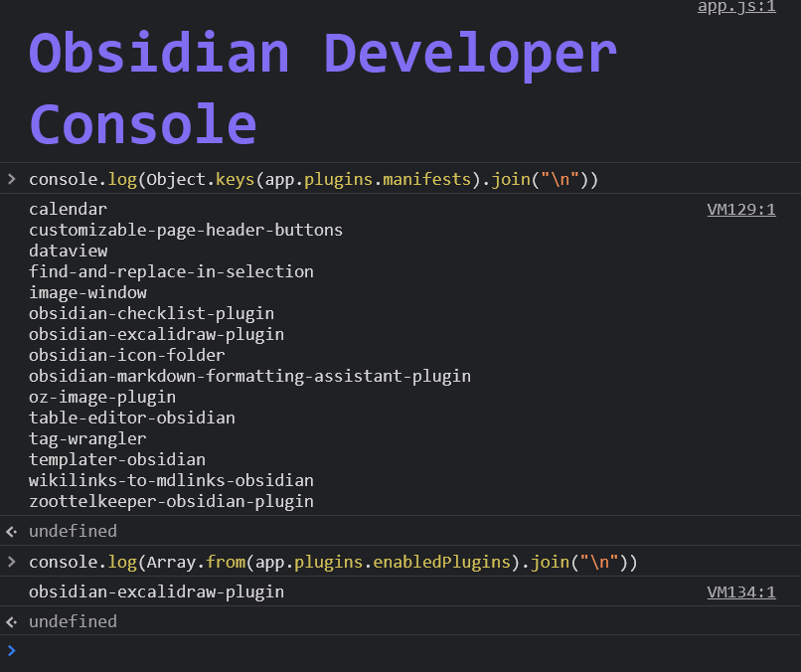This screenshot has width=801, height=672.
Task: Select the first undefined result text
Action: 73,531
